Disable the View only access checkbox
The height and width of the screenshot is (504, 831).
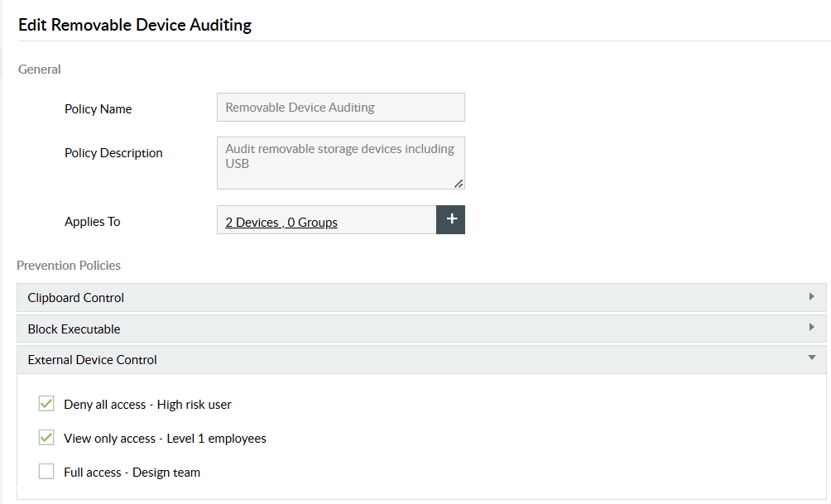click(x=46, y=438)
